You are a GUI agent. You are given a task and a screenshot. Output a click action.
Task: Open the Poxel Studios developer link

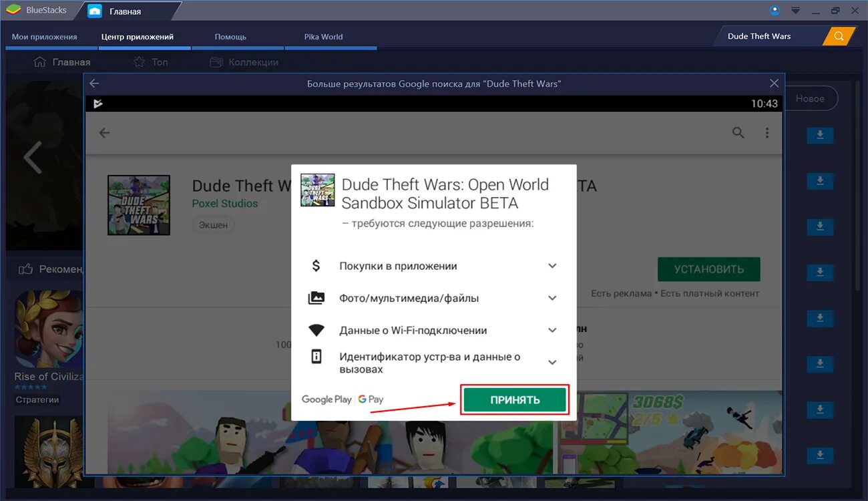(225, 203)
